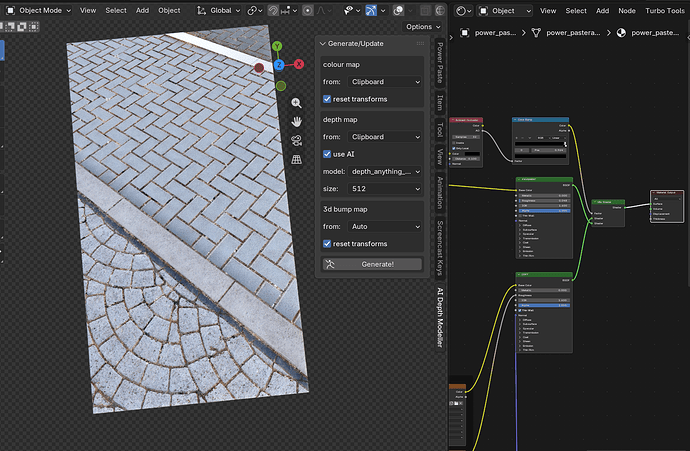This screenshot has width=690, height=451.
Task: Open the gizmo options dropdown arrow
Action: pos(383,10)
